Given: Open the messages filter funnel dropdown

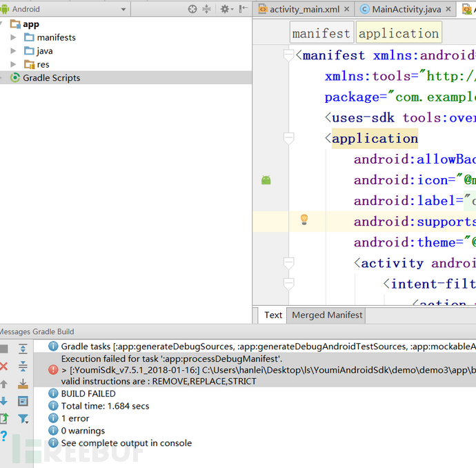Looking at the screenshot, I should tap(23, 419).
